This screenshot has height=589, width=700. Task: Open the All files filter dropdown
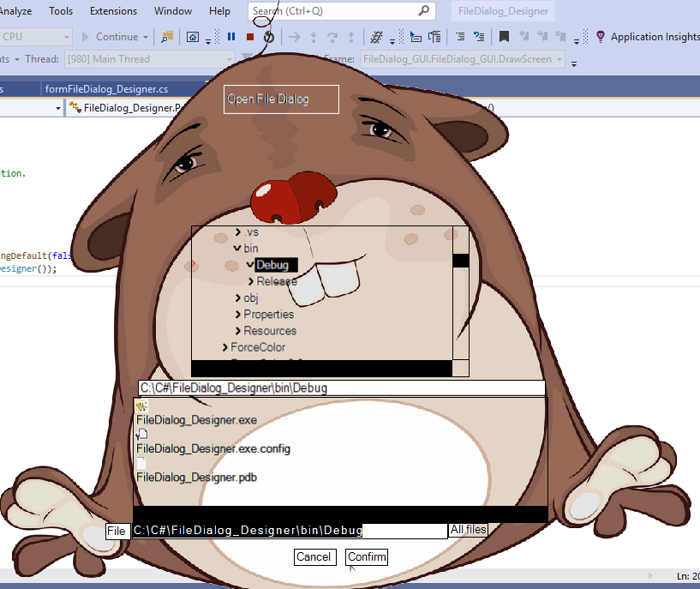click(x=468, y=530)
